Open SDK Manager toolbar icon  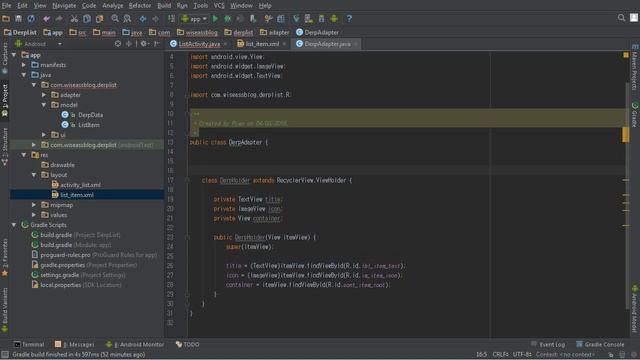point(322,19)
